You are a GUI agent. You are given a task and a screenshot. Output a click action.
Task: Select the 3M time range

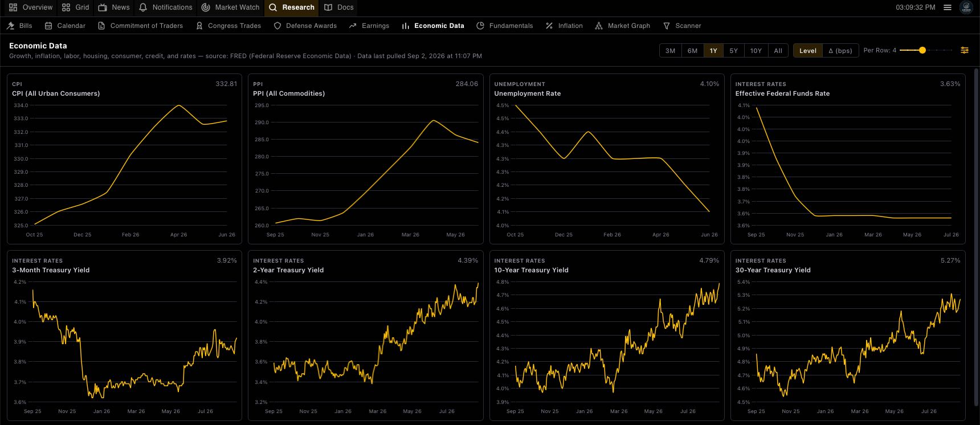[x=671, y=51]
